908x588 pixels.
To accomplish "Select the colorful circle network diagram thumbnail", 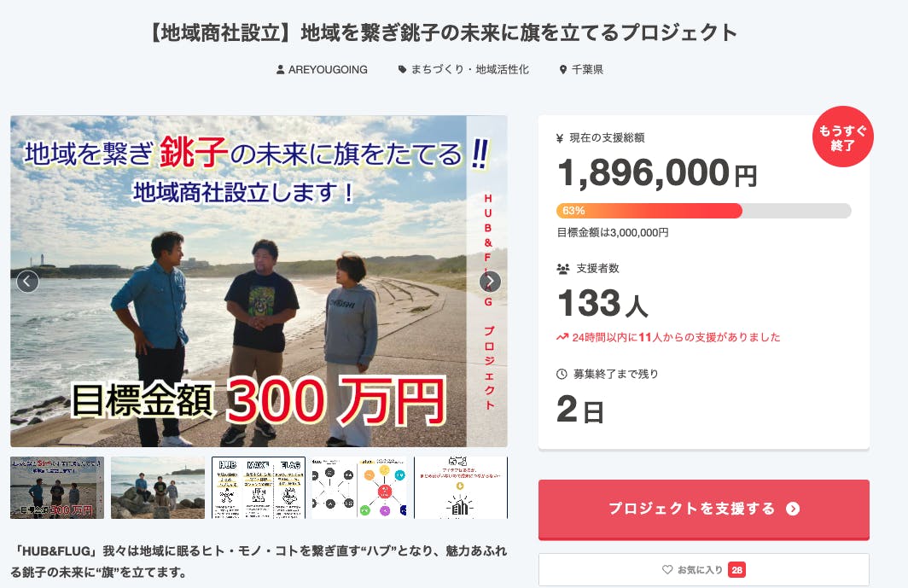I will point(359,487).
